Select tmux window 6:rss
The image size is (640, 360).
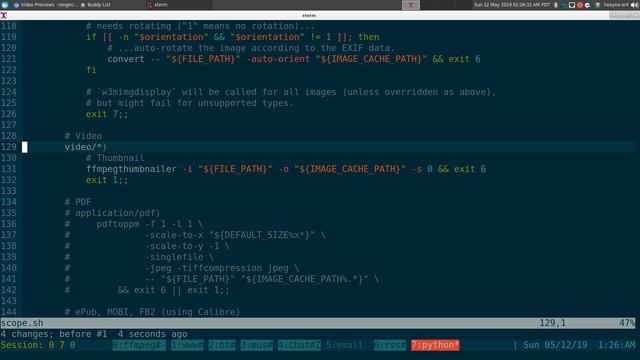[x=390, y=345]
